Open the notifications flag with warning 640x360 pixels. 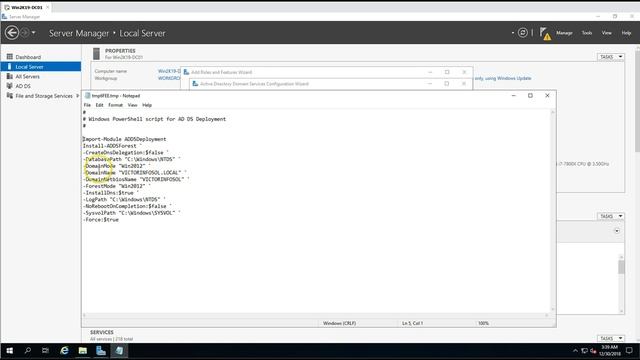pyautogui.click(x=545, y=33)
